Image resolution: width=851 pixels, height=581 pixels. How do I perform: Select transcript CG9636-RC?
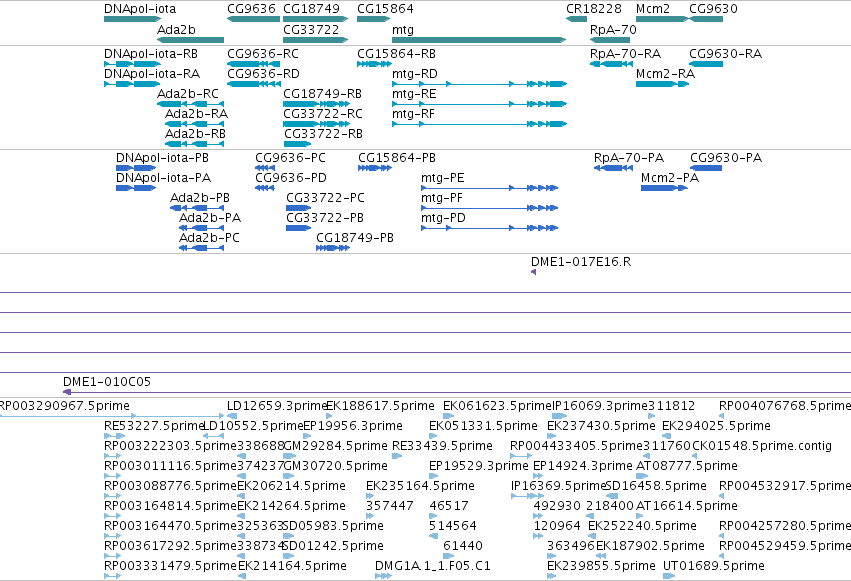[x=263, y=54]
